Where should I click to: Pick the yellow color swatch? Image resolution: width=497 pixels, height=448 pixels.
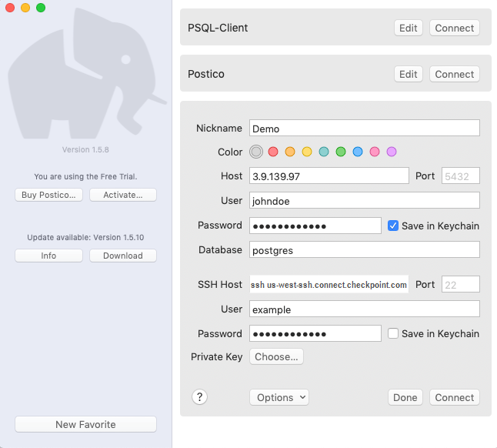(x=307, y=152)
